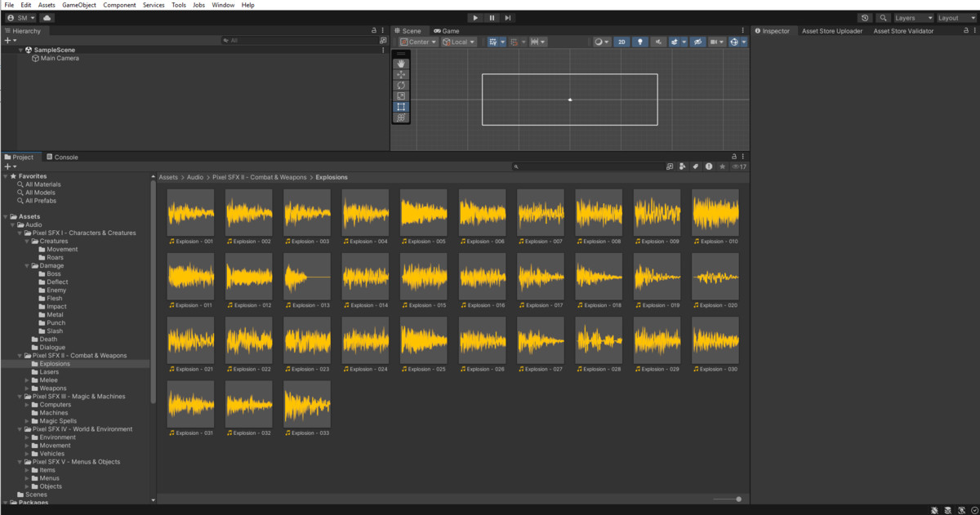
Task: Select the Scale tool in Scene overlay
Action: click(x=401, y=96)
